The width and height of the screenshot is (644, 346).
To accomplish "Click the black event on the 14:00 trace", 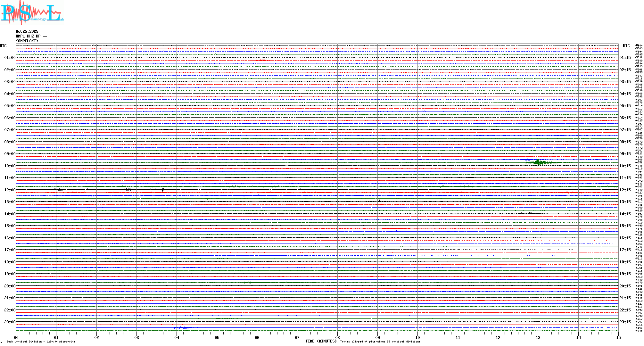I will [529, 213].
